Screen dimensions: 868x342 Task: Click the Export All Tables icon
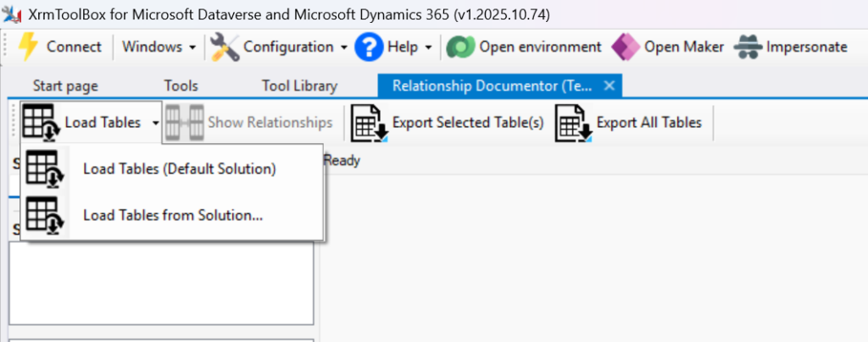[573, 123]
